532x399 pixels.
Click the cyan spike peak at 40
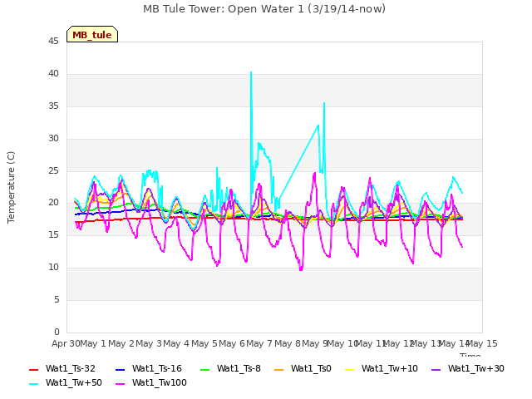251,72
